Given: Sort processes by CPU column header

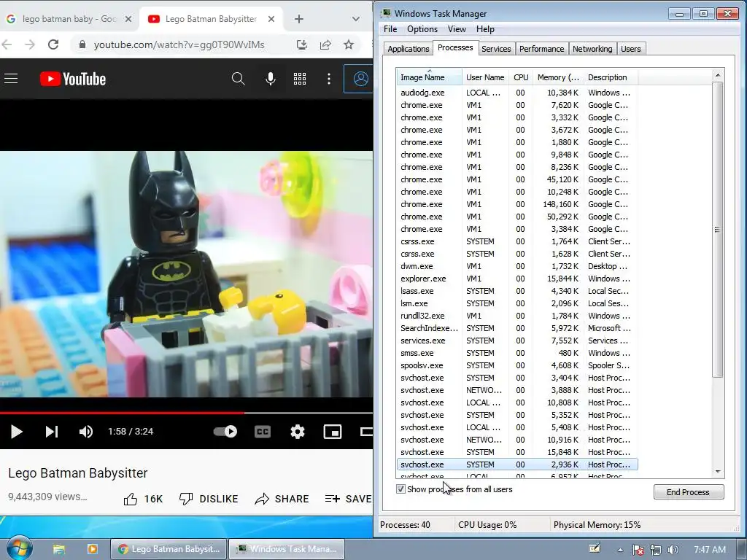Looking at the screenshot, I should pos(521,77).
